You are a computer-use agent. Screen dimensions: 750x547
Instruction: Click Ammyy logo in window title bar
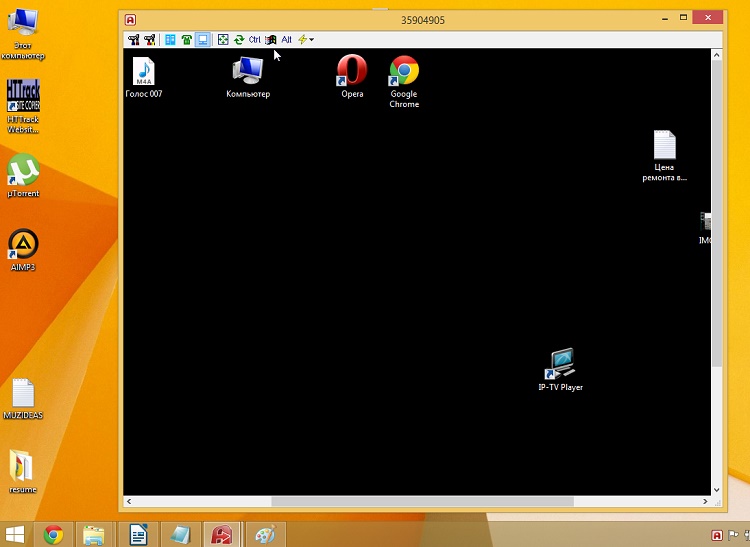coord(130,20)
